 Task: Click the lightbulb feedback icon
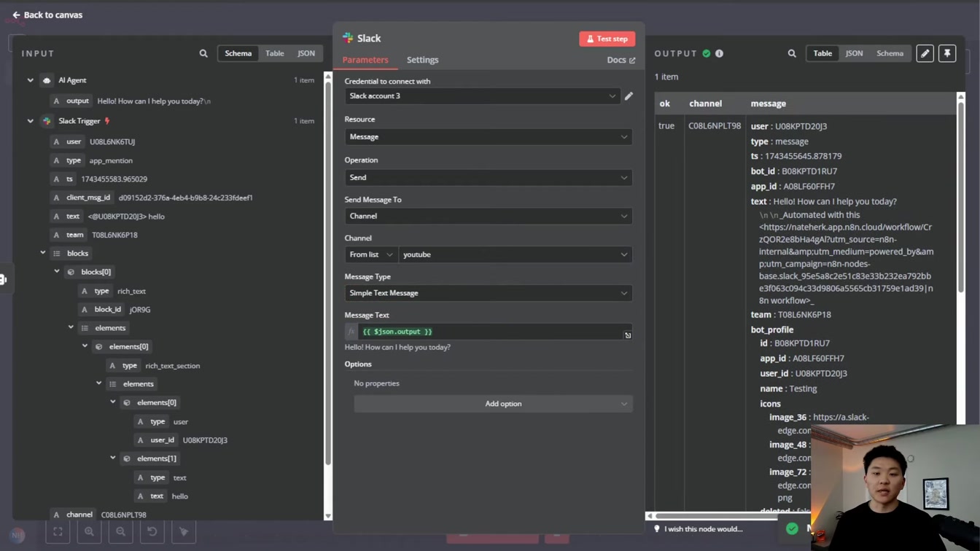tap(656, 529)
